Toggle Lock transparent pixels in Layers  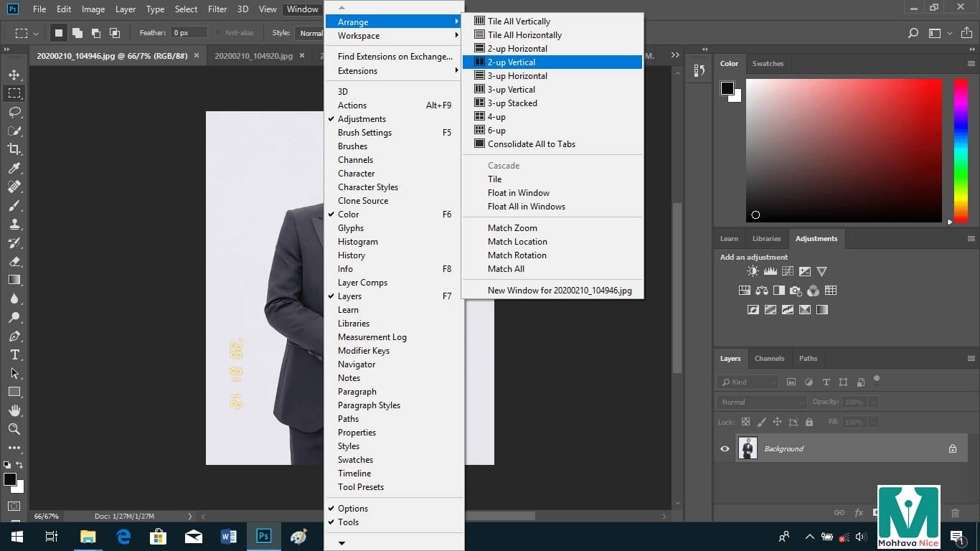[x=745, y=422]
